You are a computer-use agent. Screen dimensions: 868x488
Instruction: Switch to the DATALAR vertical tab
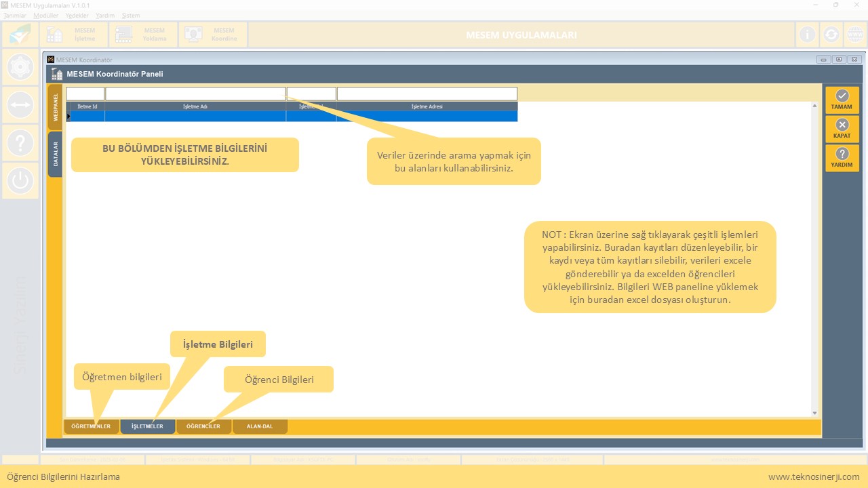point(55,155)
